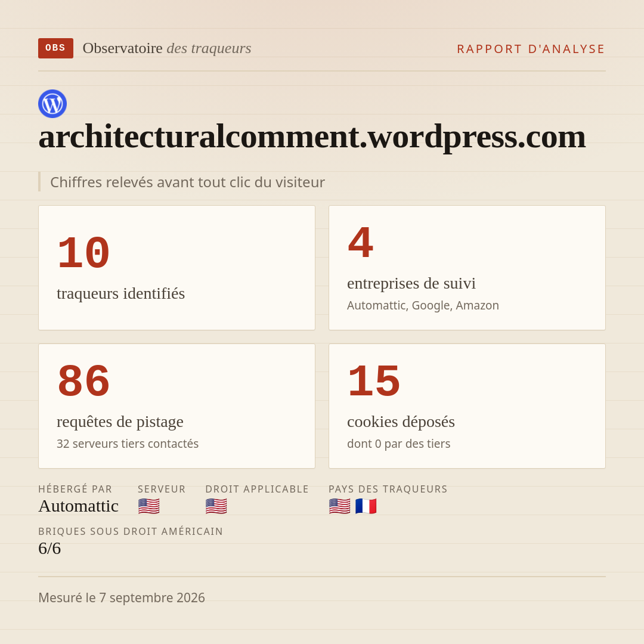Click the Automattic host name
Viewport: 644px width, 644px height.
coord(79,506)
